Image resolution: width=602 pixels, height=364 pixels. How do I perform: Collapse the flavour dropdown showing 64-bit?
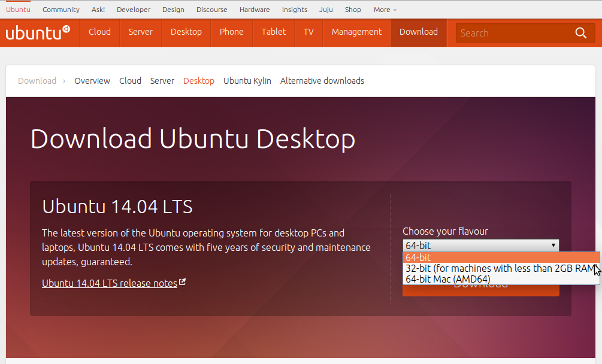point(480,245)
